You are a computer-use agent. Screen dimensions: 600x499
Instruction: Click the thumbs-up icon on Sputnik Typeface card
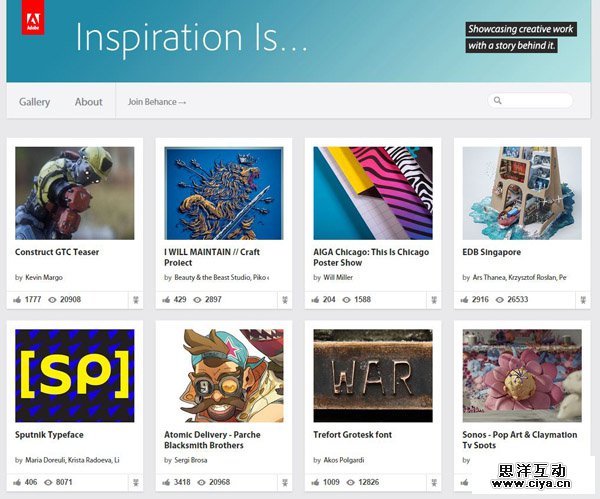click(18, 482)
